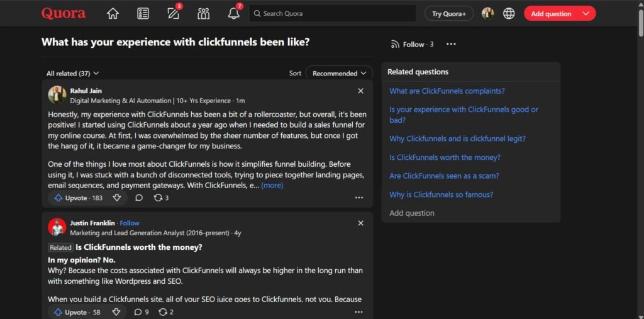Click the '1m' timestamp on Rahul Jain's answer
Image resolution: width=644 pixels, height=319 pixels.
point(241,101)
